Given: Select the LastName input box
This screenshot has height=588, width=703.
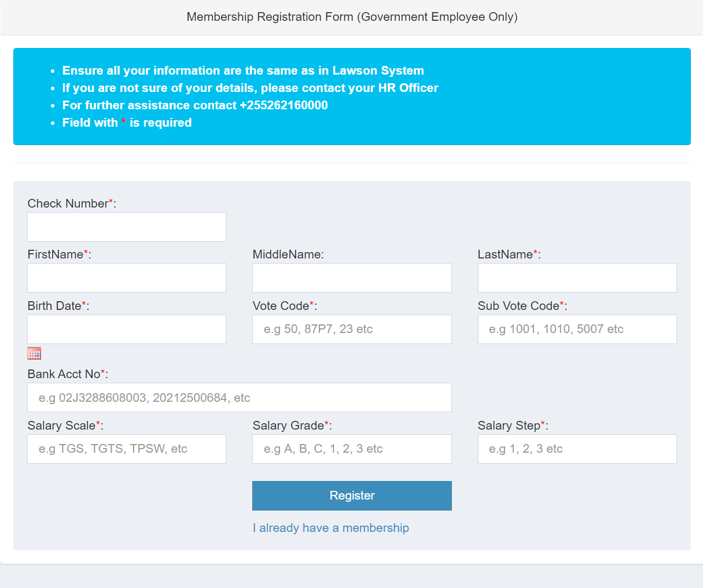Looking at the screenshot, I should pos(576,278).
